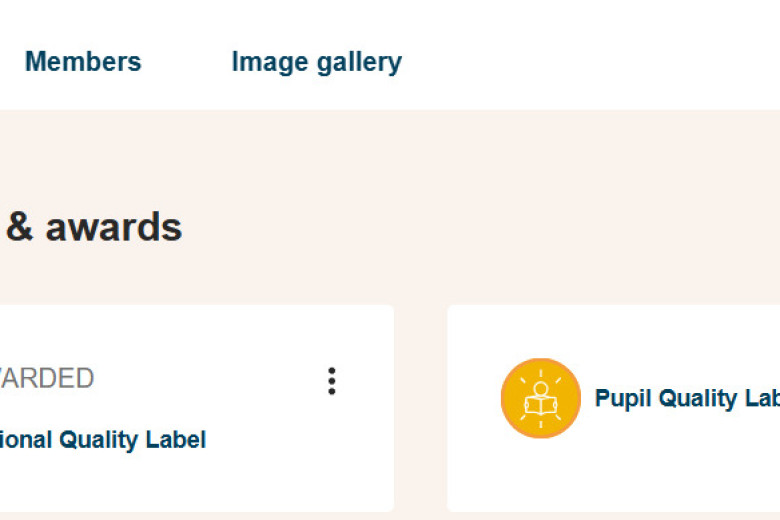780x520 pixels.
Task: View project Members list
Action: click(x=83, y=62)
